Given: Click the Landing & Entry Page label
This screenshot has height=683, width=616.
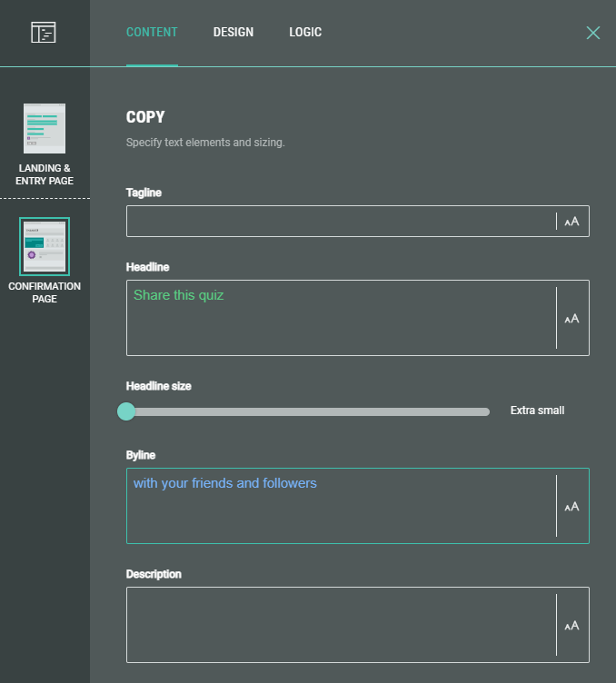Looking at the screenshot, I should tap(45, 174).
